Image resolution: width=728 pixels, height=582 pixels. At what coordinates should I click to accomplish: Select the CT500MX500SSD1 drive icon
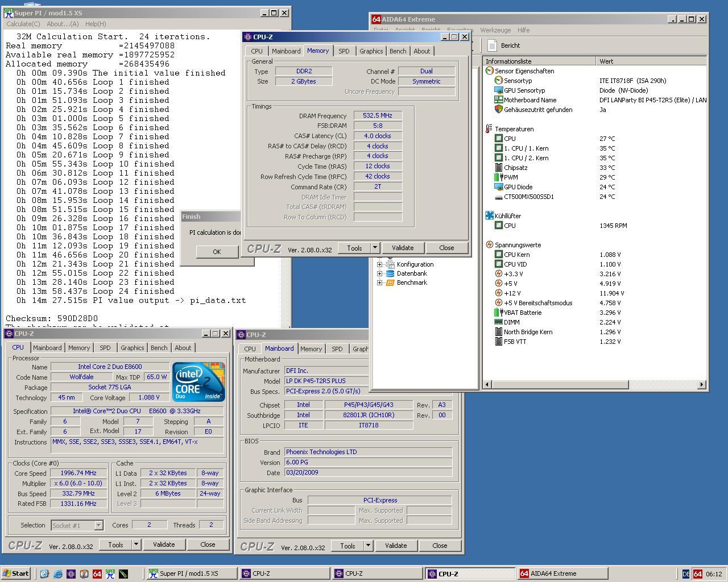tap(498, 197)
